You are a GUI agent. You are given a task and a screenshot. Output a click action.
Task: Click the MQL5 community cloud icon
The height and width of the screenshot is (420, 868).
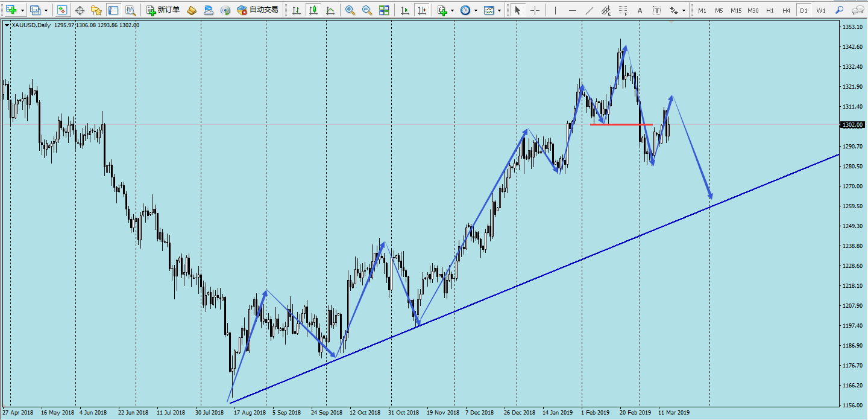209,10
